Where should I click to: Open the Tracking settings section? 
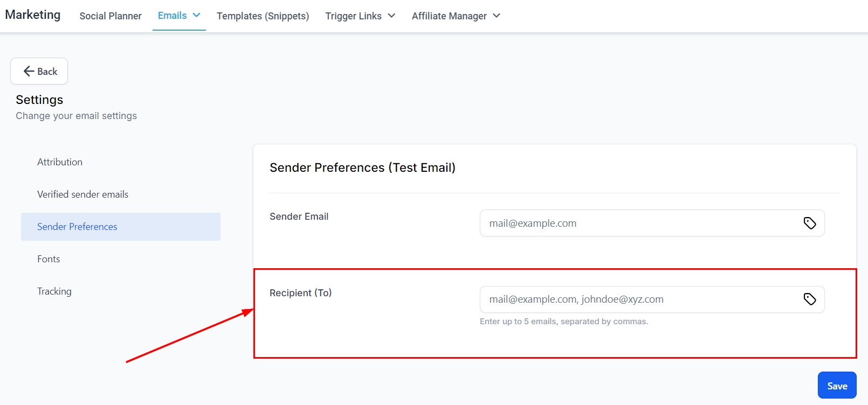point(54,291)
